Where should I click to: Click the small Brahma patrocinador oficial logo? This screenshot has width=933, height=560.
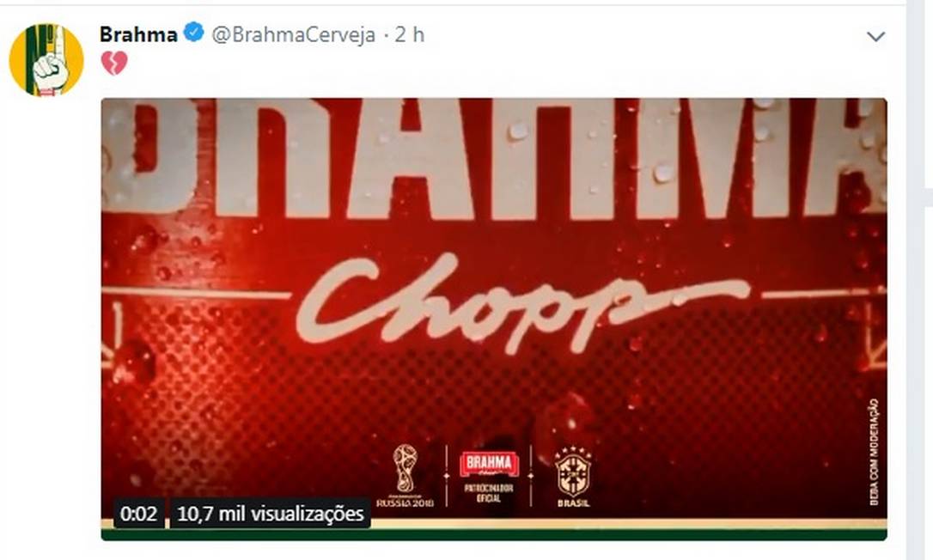point(489,465)
